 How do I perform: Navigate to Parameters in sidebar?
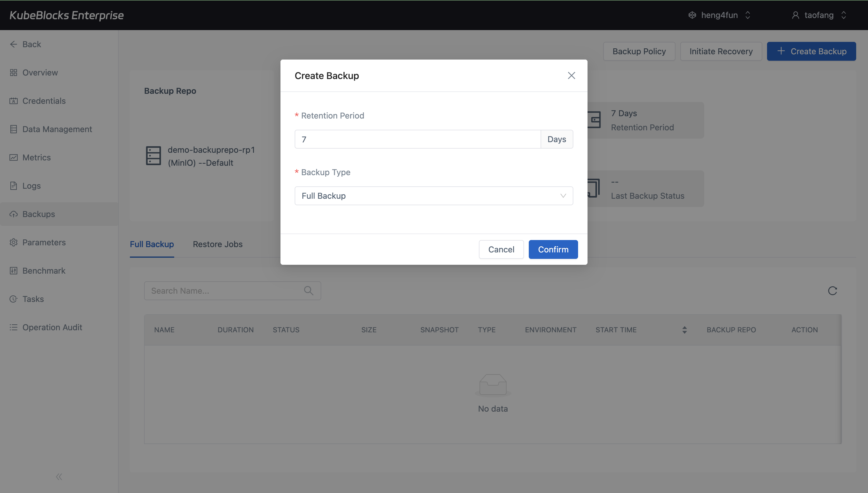[x=44, y=242]
